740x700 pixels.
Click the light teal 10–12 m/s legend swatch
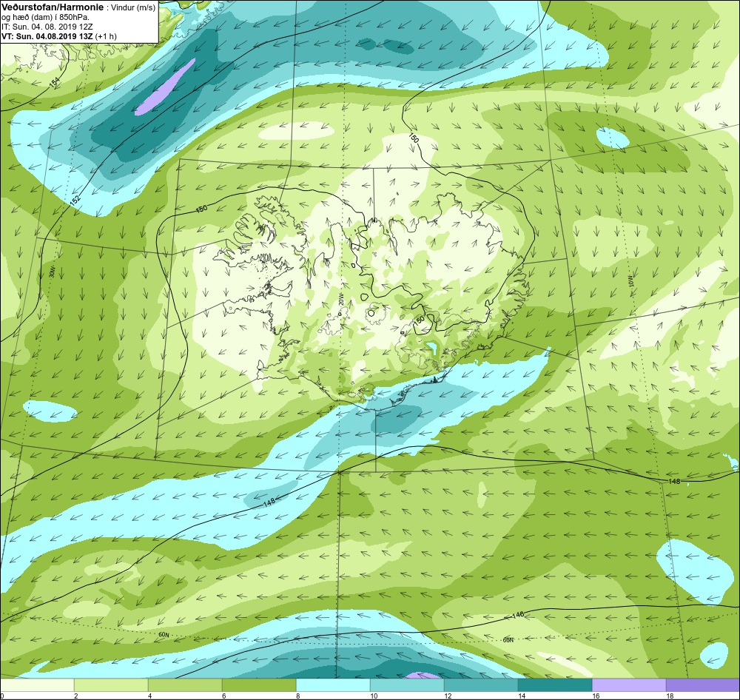pyautogui.click(x=407, y=685)
